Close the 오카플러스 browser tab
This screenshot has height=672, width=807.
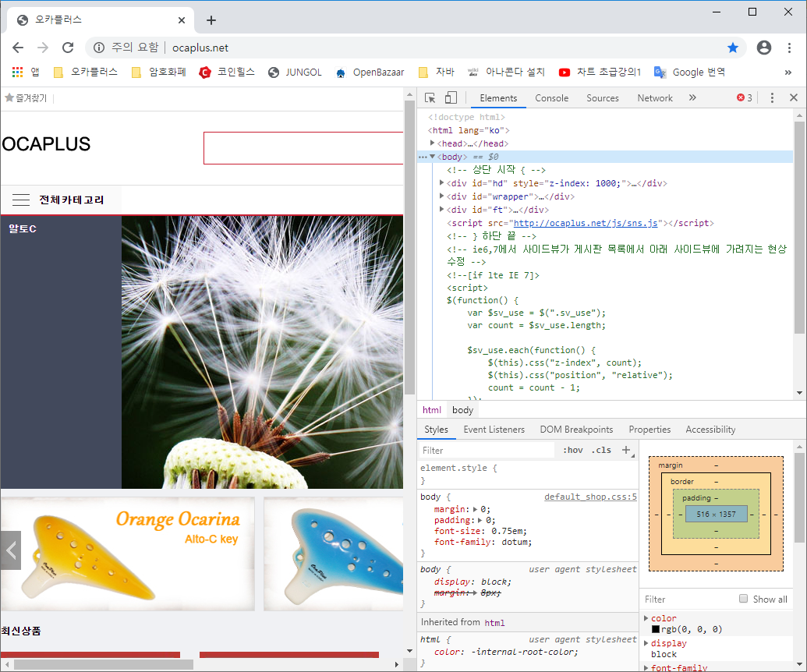[182, 20]
